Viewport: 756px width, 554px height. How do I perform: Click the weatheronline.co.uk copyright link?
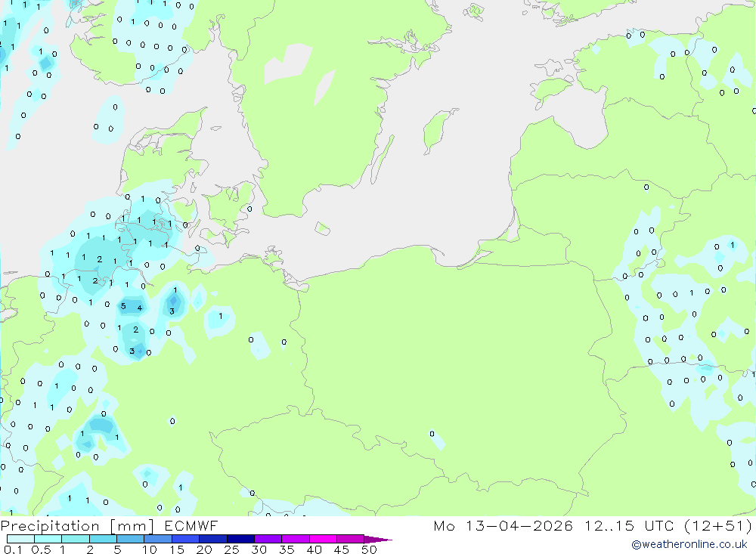click(x=689, y=544)
